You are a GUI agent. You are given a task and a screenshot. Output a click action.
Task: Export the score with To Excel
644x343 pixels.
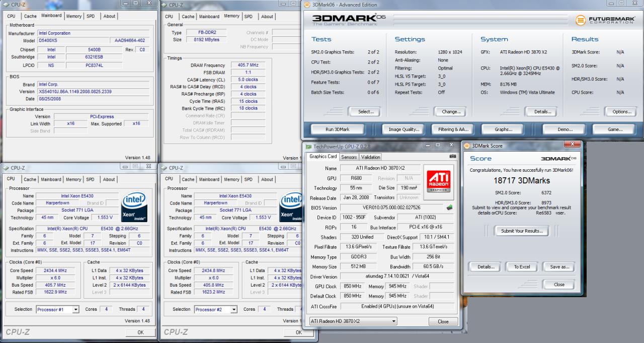(x=522, y=267)
